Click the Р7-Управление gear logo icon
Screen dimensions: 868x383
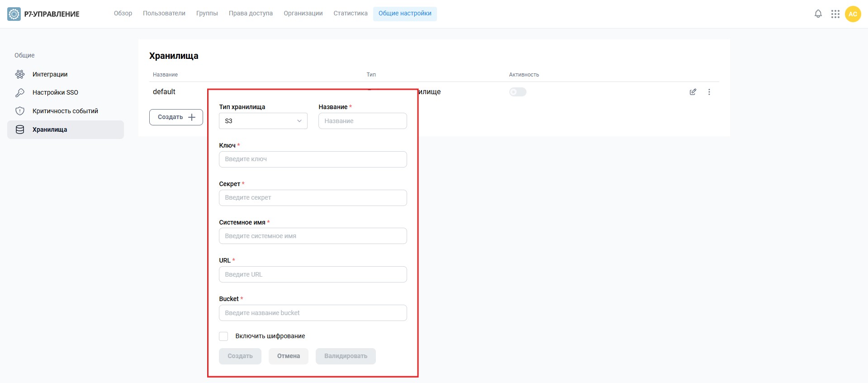14,14
